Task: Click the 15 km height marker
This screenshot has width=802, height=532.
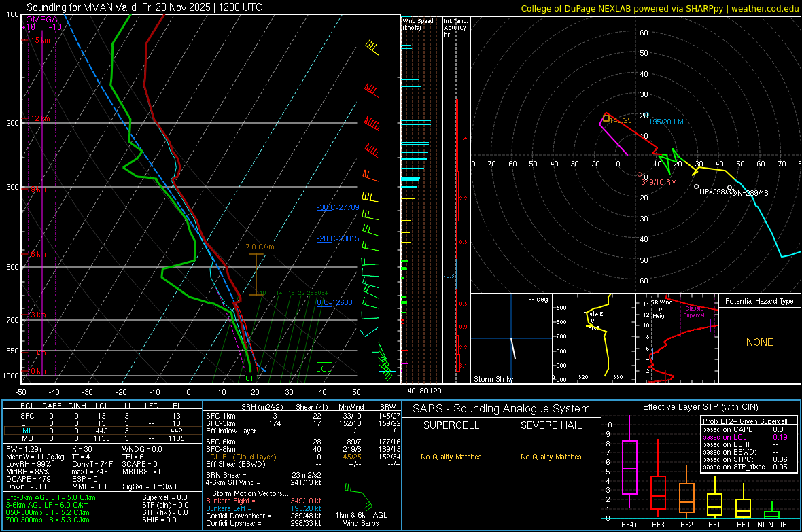Action: pos(40,40)
